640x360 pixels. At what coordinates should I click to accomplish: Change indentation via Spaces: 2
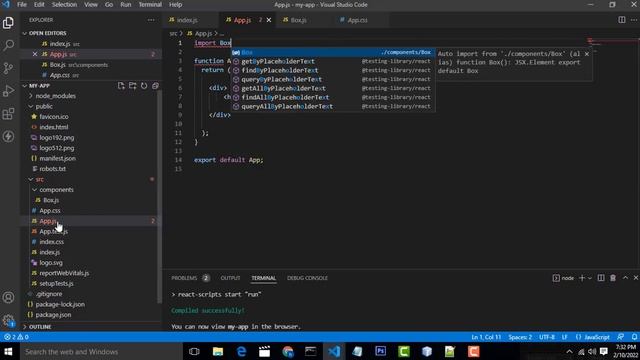pyautogui.click(x=520, y=337)
